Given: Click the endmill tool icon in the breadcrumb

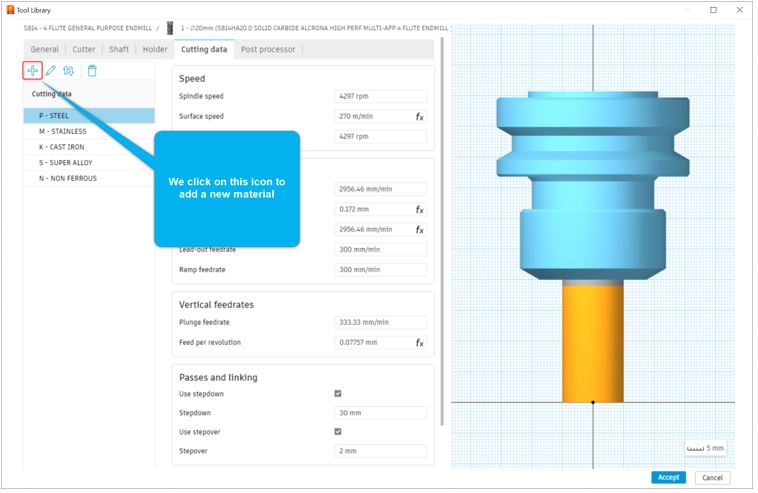Looking at the screenshot, I should tap(170, 28).
